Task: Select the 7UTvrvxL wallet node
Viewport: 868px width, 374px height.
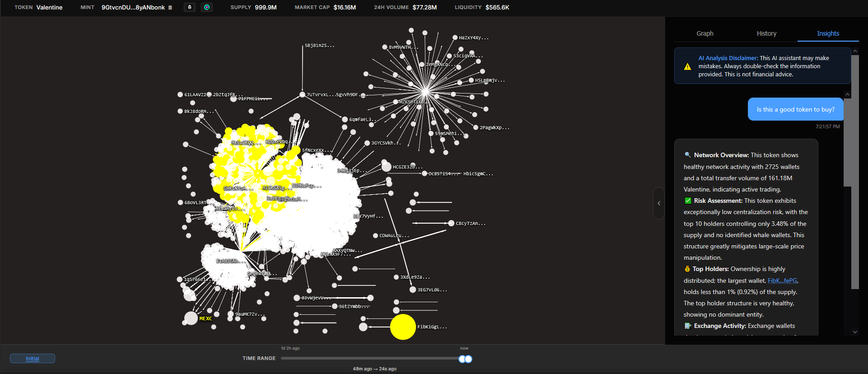Action: coord(303,94)
